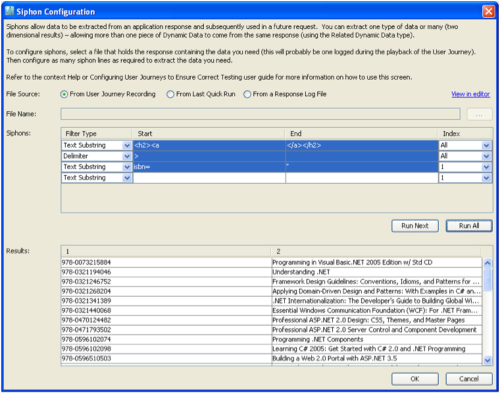Select result 978-0073215884
This screenshot has width=500, height=393.
coord(166,262)
